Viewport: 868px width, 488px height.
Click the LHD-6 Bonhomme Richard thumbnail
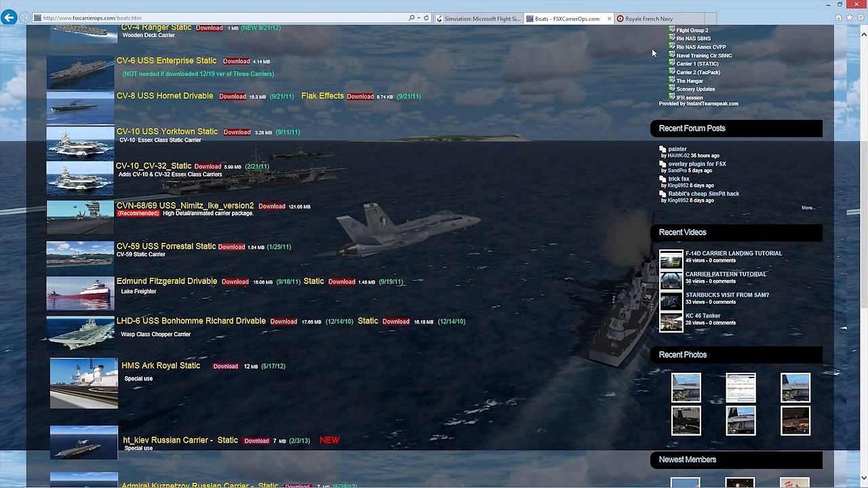click(x=80, y=332)
